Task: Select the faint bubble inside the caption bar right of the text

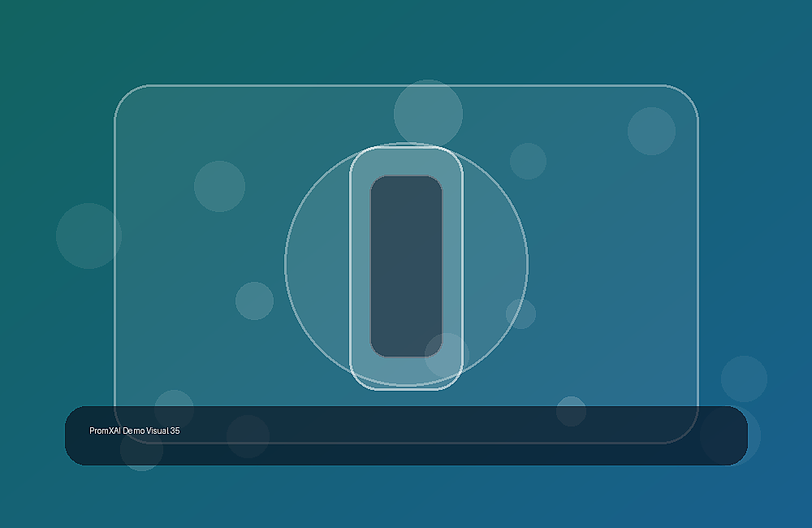Action: [248, 436]
